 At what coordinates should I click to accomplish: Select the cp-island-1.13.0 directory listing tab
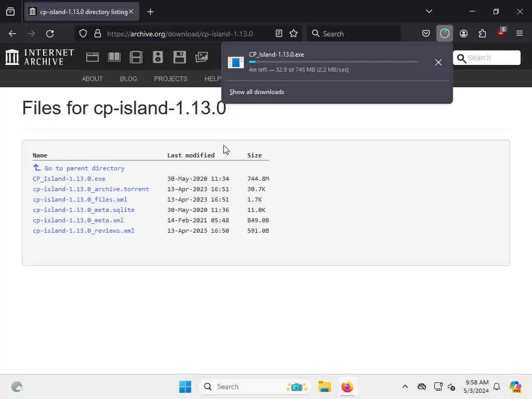click(82, 12)
